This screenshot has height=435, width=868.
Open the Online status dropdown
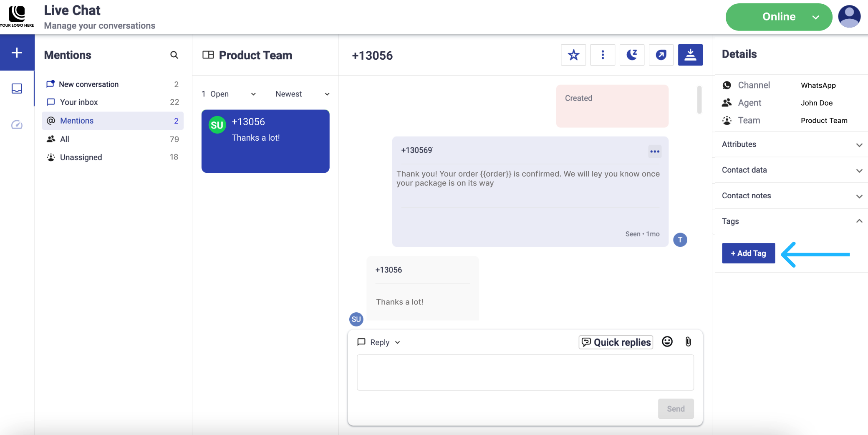pos(779,17)
